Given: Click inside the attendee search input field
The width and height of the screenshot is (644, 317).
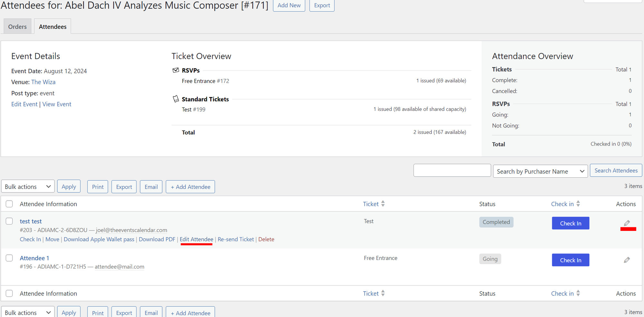Looking at the screenshot, I should (452, 170).
